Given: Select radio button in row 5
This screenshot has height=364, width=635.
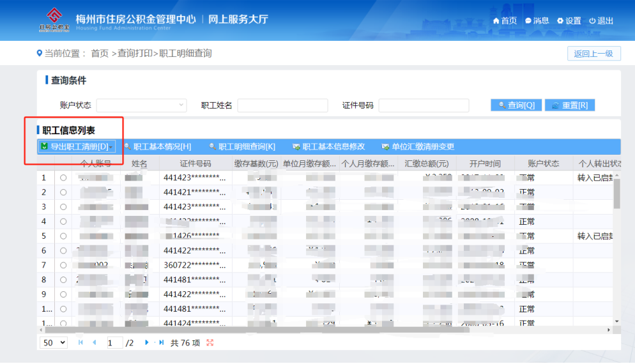Looking at the screenshot, I should click(x=63, y=236).
